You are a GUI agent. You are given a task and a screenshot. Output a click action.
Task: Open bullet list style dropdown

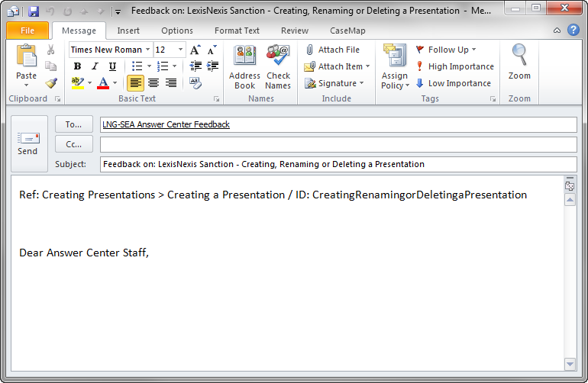[x=149, y=66]
